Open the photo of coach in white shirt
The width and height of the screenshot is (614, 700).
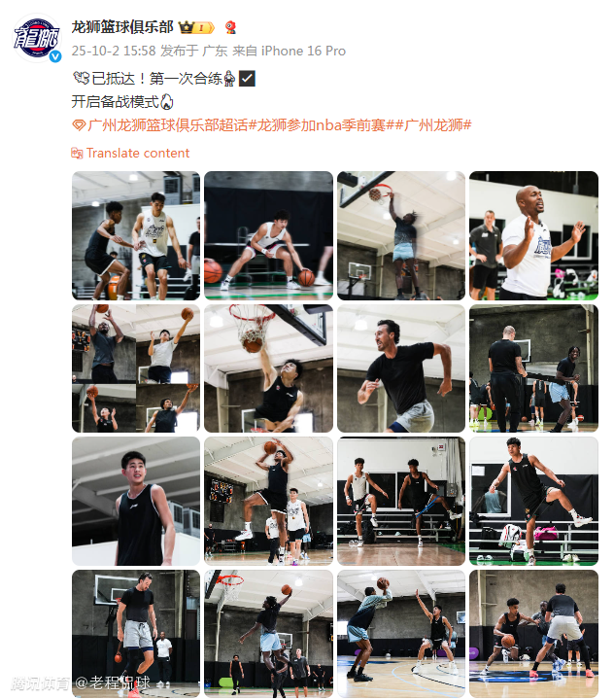point(533,235)
